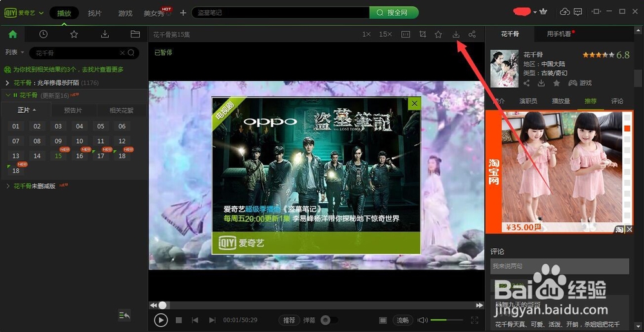Click the fast-forward double-arrow on progress bar
The width and height of the screenshot is (644, 332).
479,306
